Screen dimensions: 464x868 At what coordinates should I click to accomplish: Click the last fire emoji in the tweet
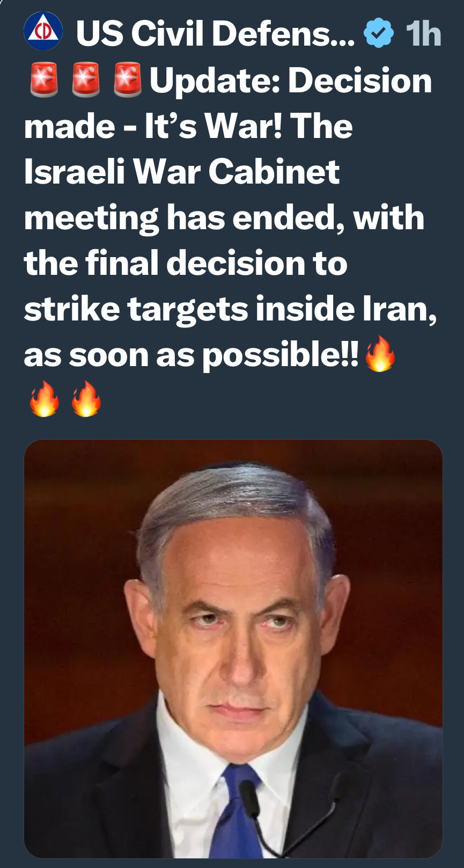point(86,399)
